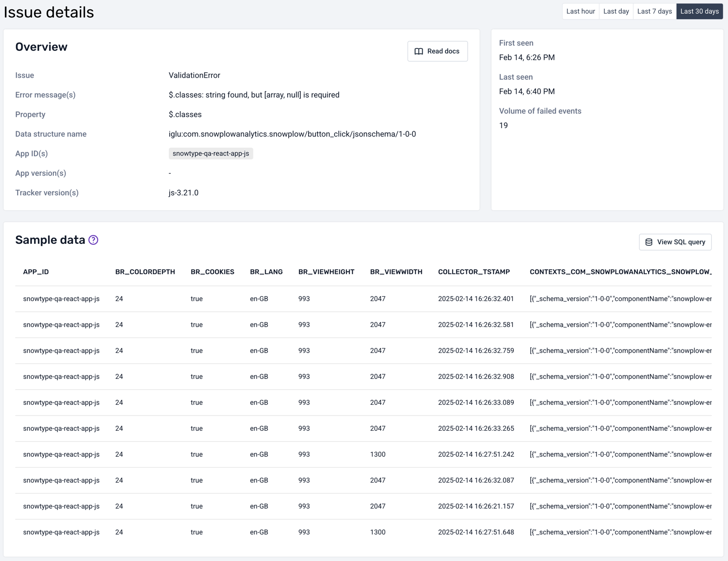Image resolution: width=728 pixels, height=561 pixels.
Task: Select the Last hour time range
Action: point(580,11)
